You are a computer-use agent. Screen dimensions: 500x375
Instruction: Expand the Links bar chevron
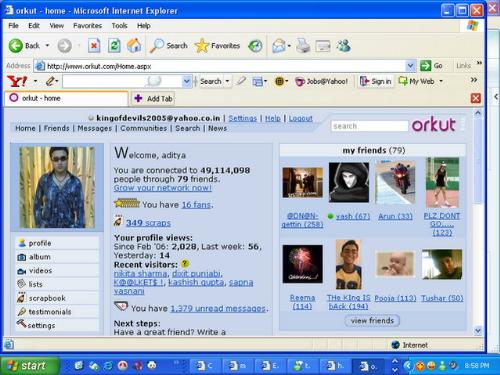click(479, 63)
